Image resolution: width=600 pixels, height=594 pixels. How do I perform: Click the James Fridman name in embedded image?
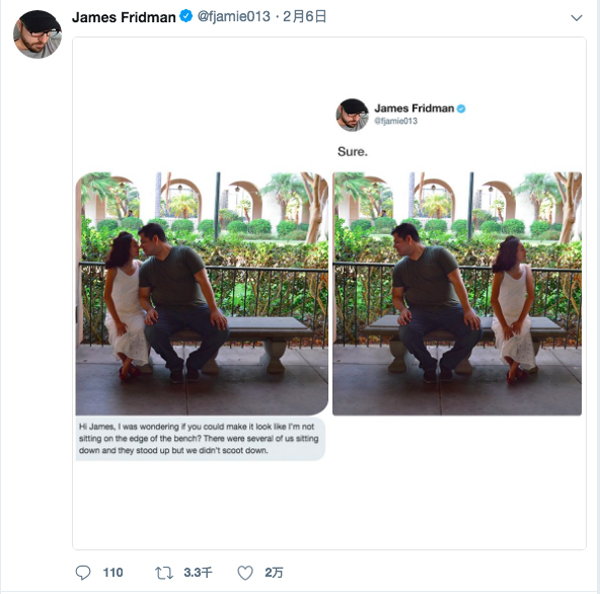tap(414, 108)
